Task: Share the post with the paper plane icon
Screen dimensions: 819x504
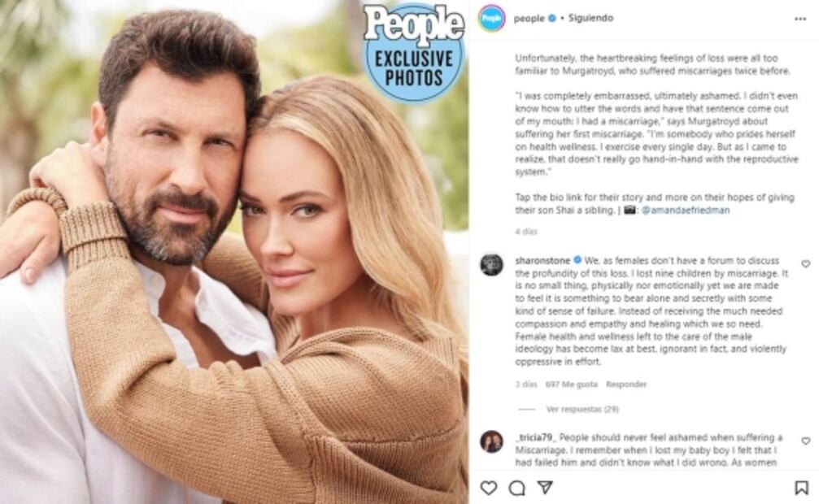Action: point(545,487)
